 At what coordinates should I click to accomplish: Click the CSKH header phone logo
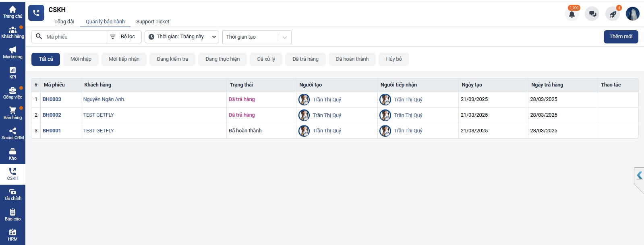click(x=36, y=13)
